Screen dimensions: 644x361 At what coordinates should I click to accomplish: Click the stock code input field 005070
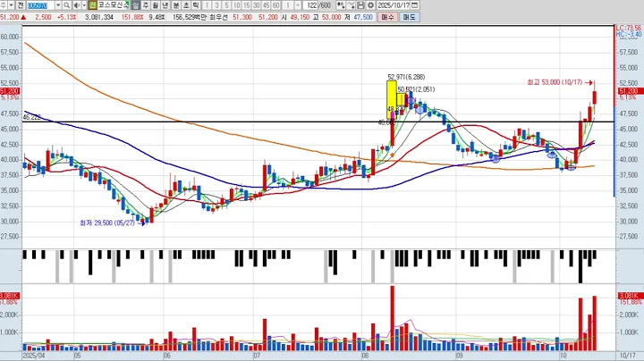point(40,5)
